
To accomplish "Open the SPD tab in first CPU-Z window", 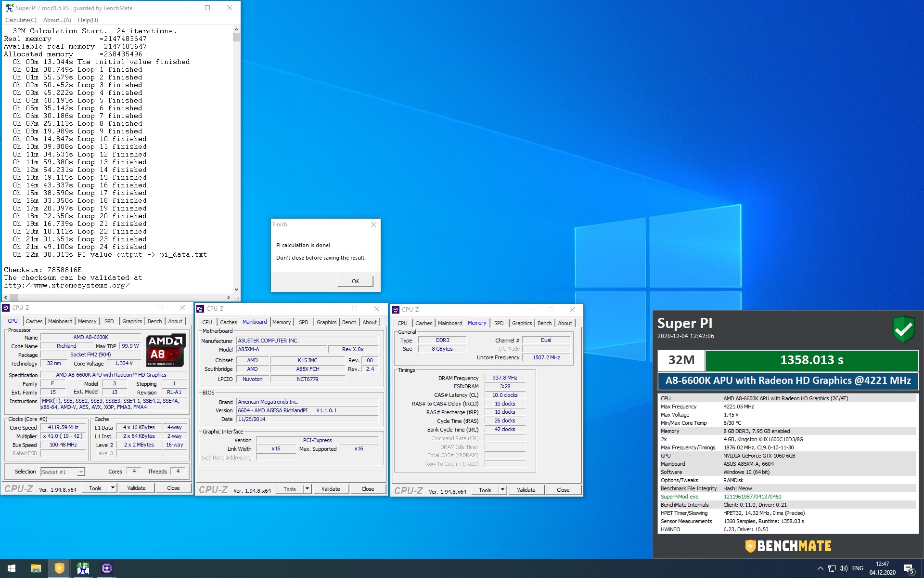I will pos(109,321).
